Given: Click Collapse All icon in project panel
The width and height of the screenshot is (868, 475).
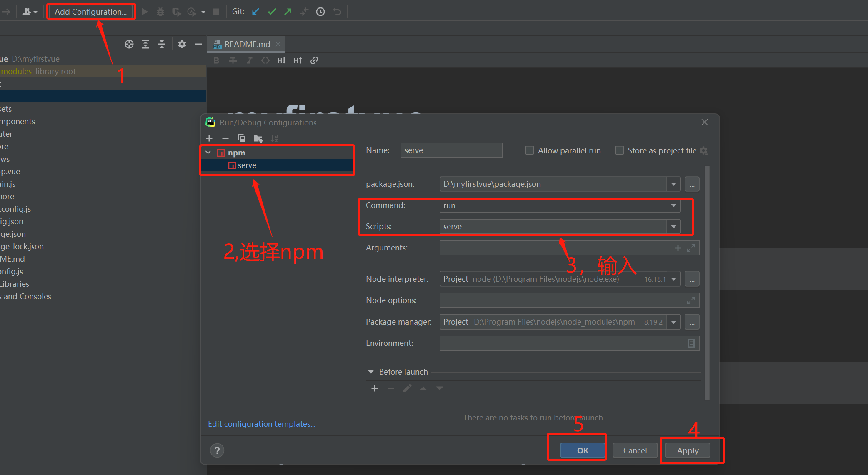Looking at the screenshot, I should [162, 44].
